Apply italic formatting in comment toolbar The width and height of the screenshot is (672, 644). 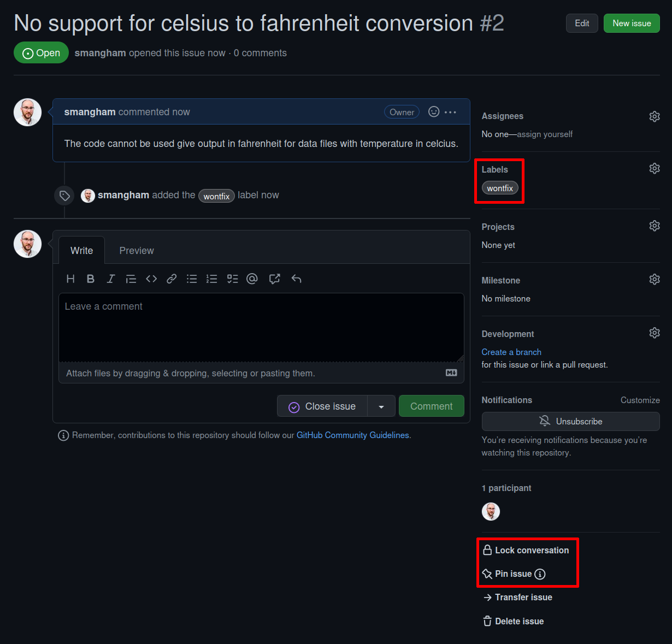(111, 279)
